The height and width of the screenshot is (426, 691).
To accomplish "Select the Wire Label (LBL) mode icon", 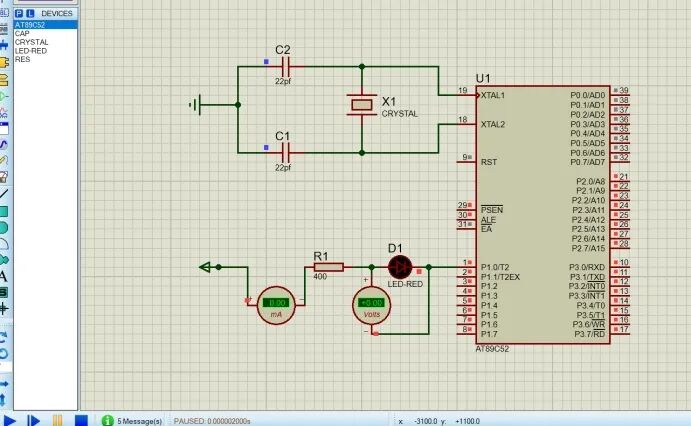I will coord(4,12).
